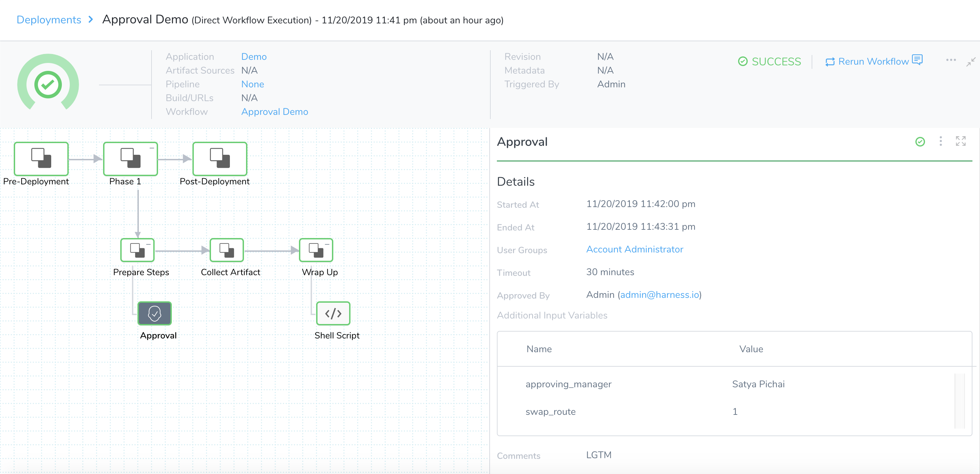The height and width of the screenshot is (474, 980).
Task: Click the Value column header
Action: point(751,349)
